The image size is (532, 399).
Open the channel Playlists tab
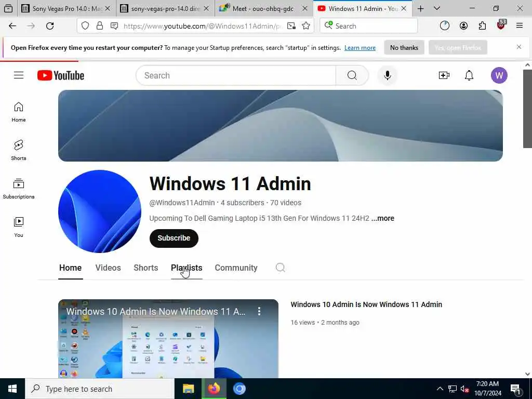(187, 268)
